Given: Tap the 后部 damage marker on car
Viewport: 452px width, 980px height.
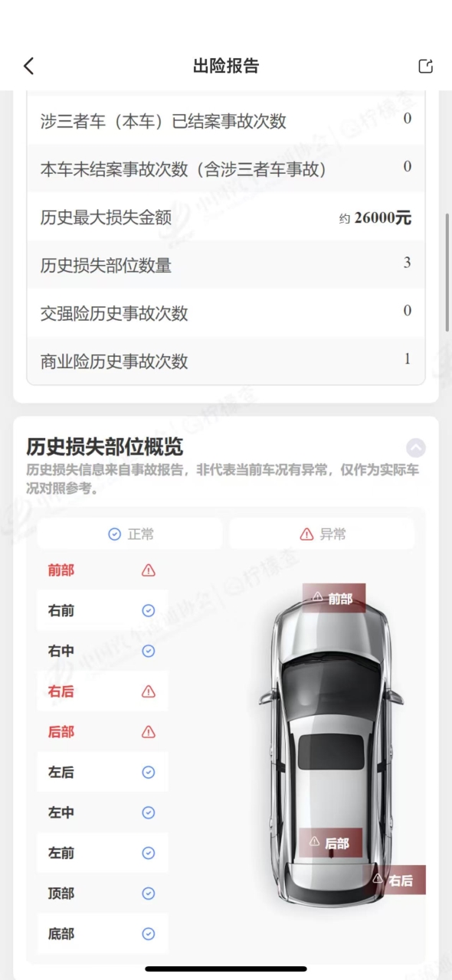Looking at the screenshot, I should coord(330,842).
